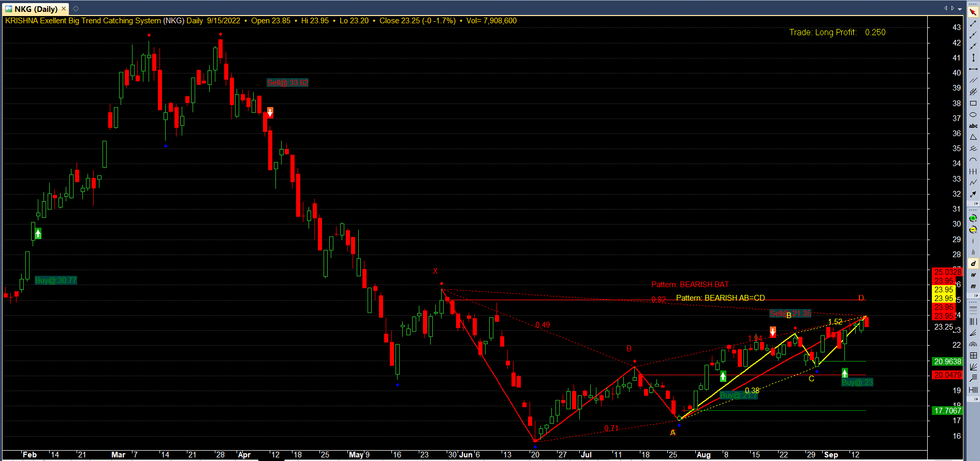Select the Fibonacci price extension tool
980x461 pixels.
[x=973, y=378]
